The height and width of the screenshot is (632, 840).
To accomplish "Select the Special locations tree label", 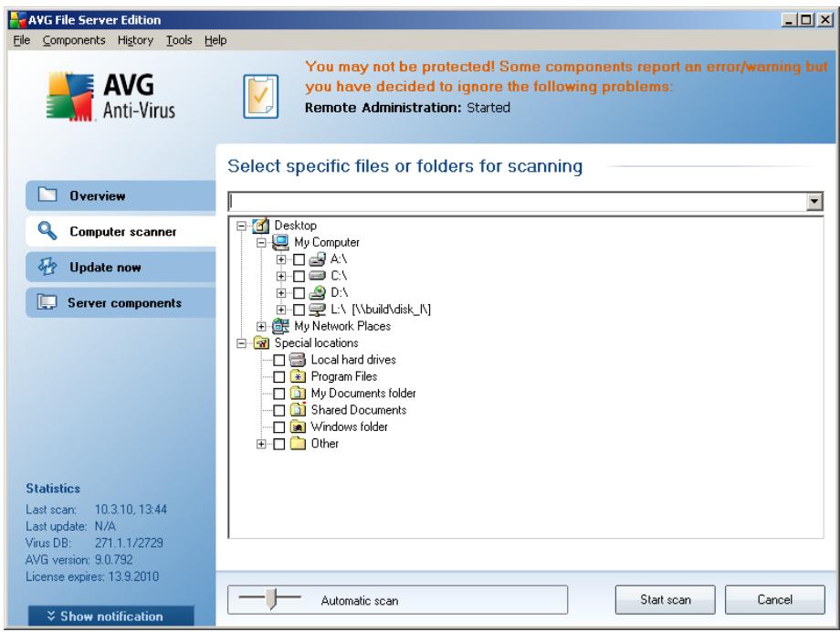I will [316, 343].
